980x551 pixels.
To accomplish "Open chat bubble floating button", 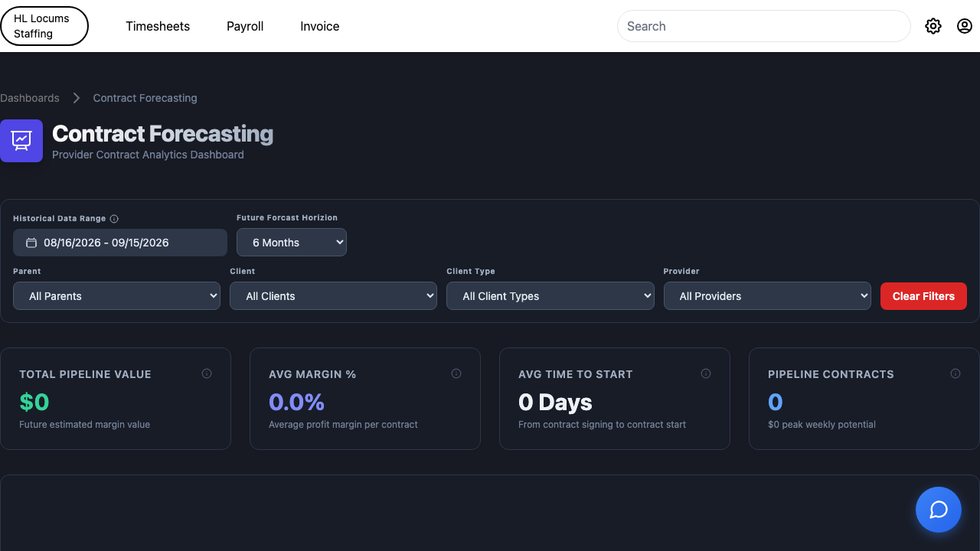I will click(x=939, y=510).
